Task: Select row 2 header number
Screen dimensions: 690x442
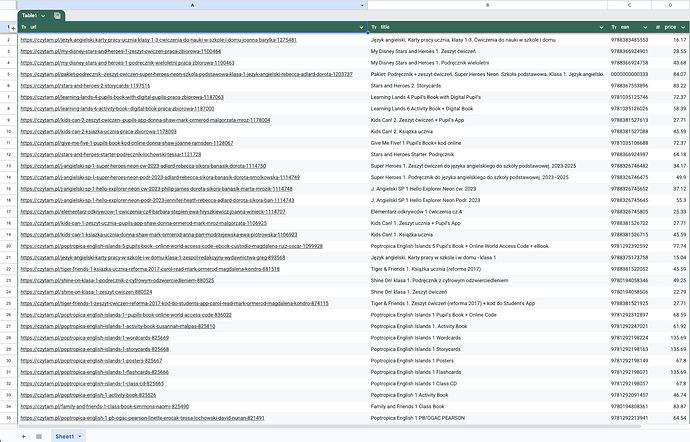Action: (8, 40)
